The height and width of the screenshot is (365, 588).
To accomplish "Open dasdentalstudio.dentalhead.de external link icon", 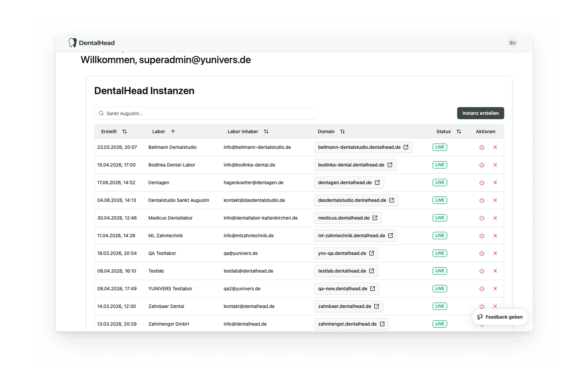I will (391, 200).
